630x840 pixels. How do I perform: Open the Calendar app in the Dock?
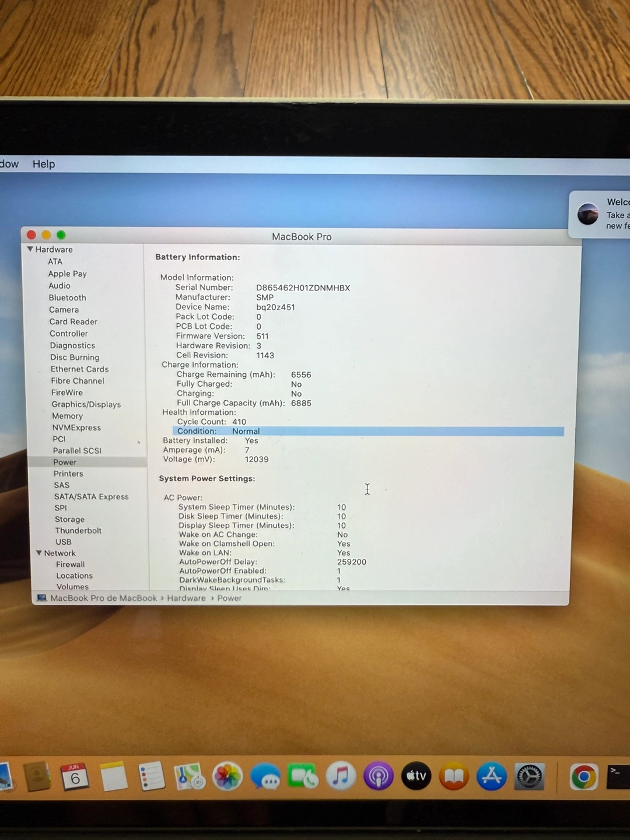point(75,777)
